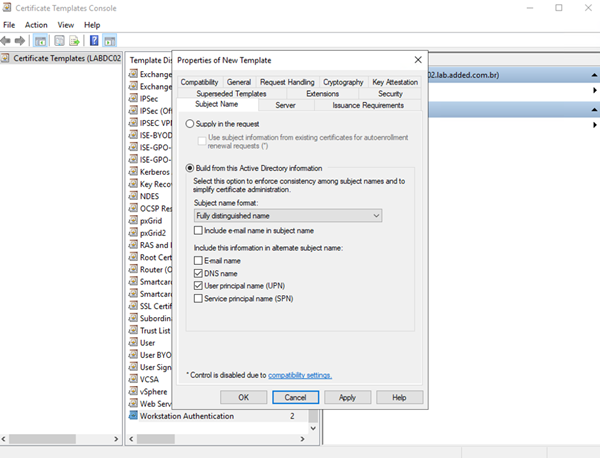Click the forward arrow toolbar icon
The width and height of the screenshot is (600, 458).
(21, 41)
